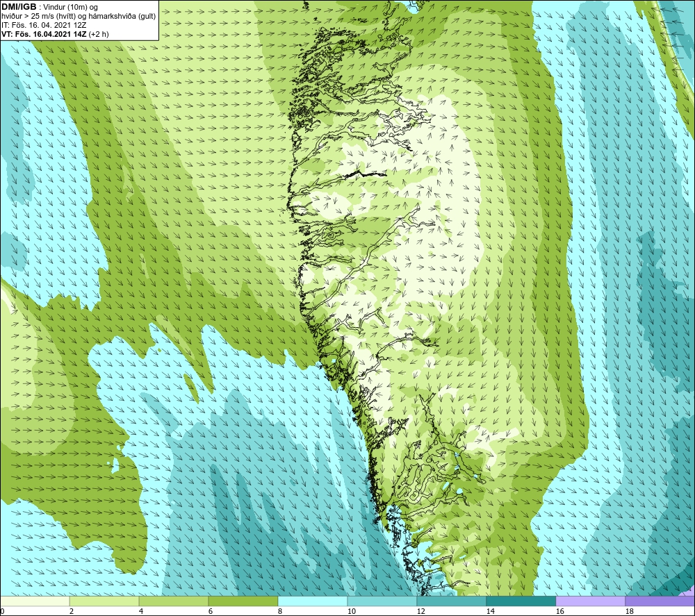
Task: Click the 12–14 m/s darker teal swatch
Action: pyautogui.click(x=451, y=601)
